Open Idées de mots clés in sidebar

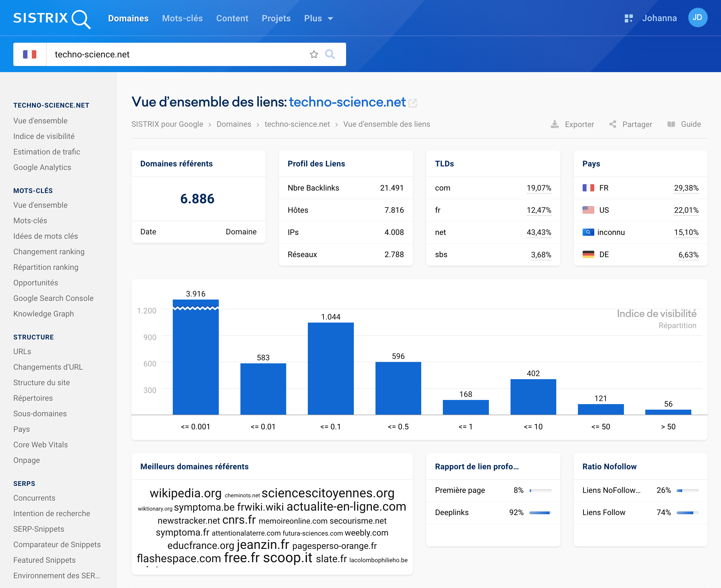coord(46,236)
